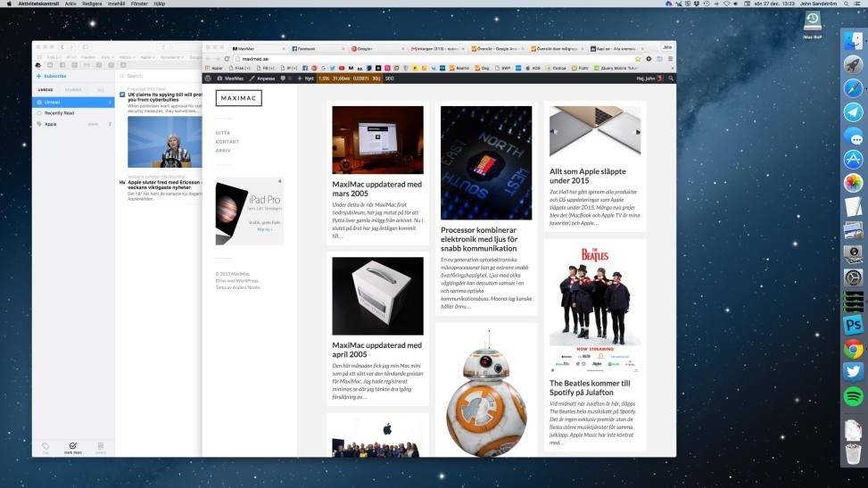Expand Apple folder in Safari favorites bar
The height and width of the screenshot is (488, 868).
pos(146,57)
